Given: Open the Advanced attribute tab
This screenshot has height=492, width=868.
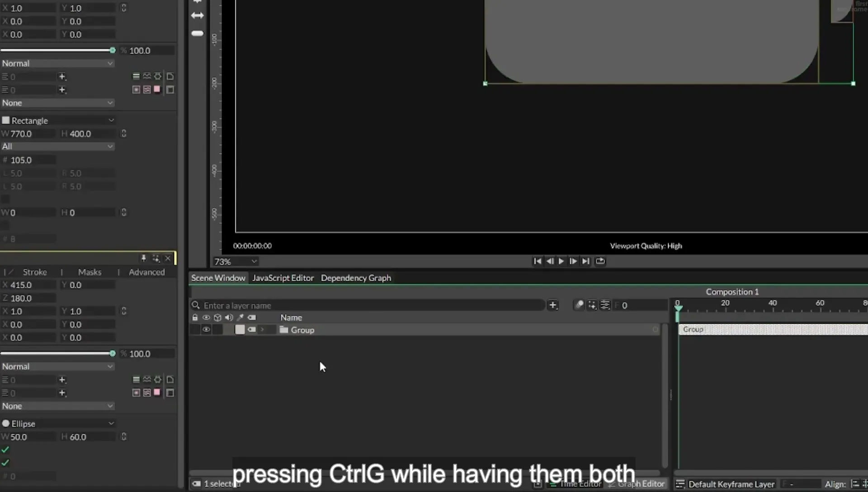Looking at the screenshot, I should coord(146,272).
